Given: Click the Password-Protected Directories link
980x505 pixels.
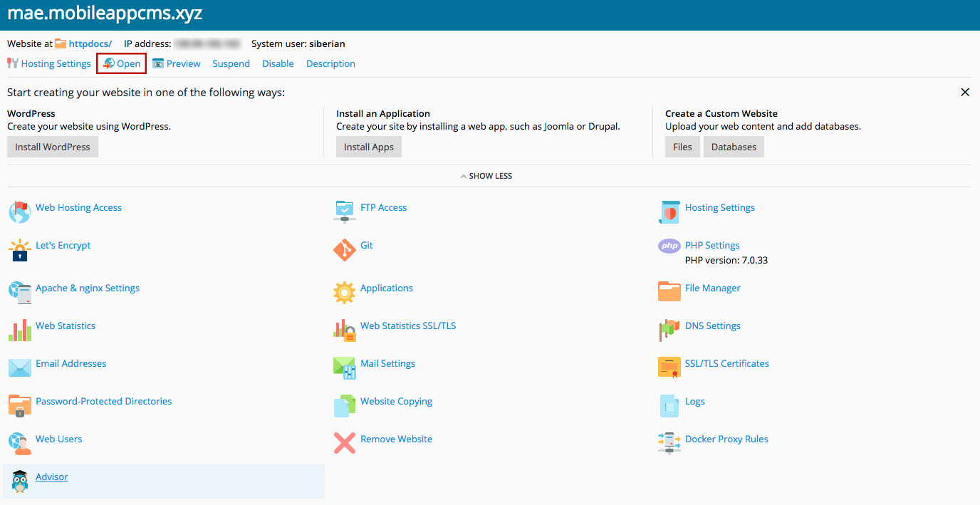Looking at the screenshot, I should click(x=104, y=401).
